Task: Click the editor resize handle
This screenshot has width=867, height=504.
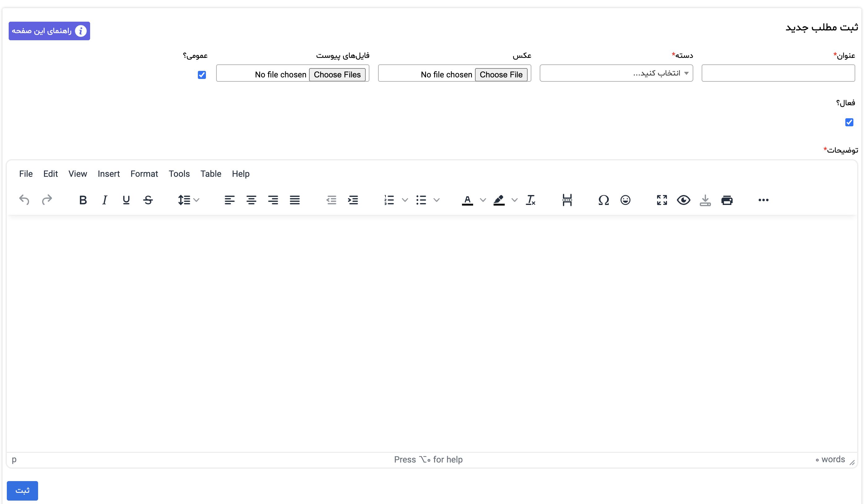Action: tap(852, 463)
